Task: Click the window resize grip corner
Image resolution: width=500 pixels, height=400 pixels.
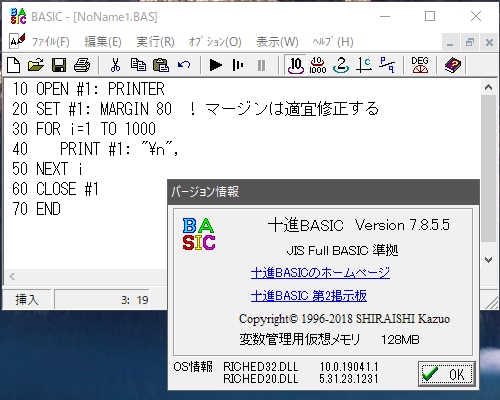Action: 491,303
